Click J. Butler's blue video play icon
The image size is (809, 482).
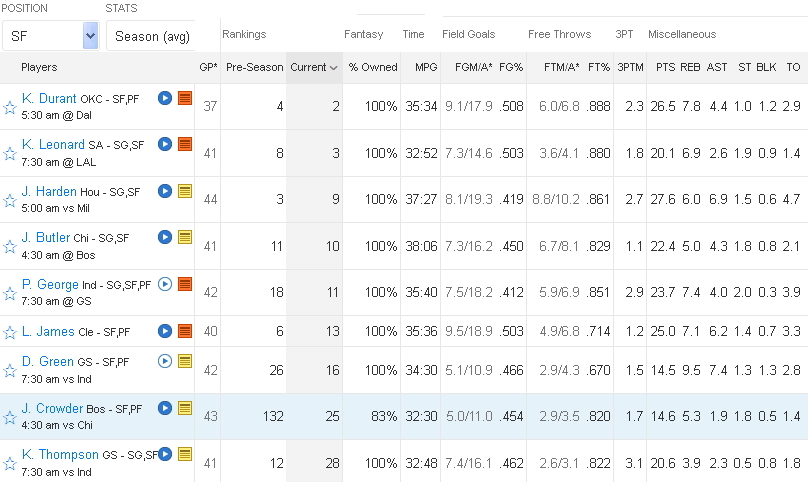tap(165, 237)
